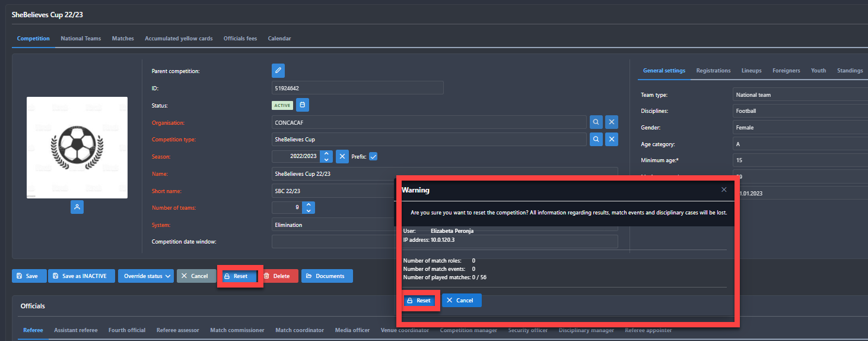Click the user icon below competition logo
Viewport: 868px width, 341px height.
pyautogui.click(x=77, y=207)
